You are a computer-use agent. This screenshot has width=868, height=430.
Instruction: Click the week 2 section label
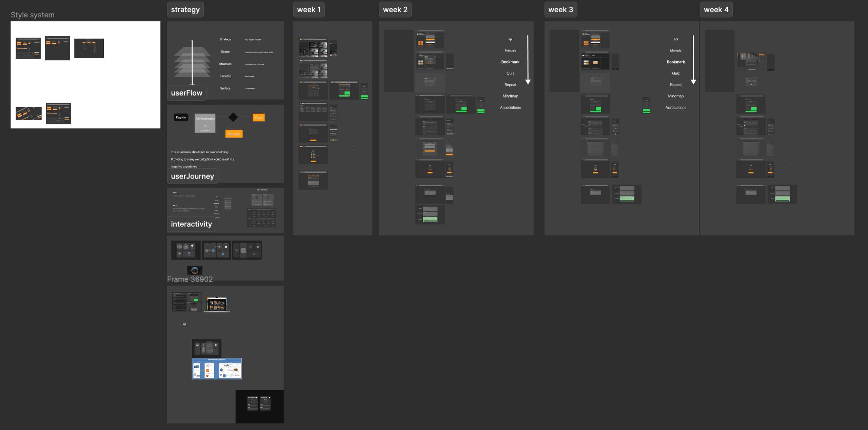[x=395, y=10]
